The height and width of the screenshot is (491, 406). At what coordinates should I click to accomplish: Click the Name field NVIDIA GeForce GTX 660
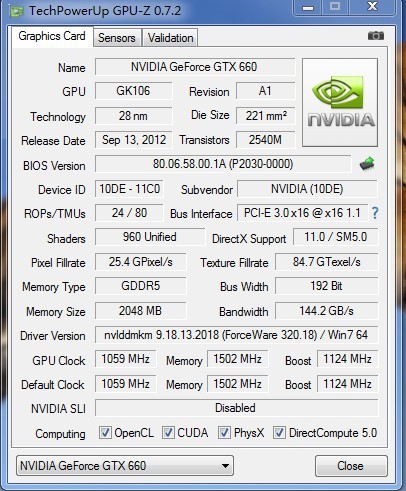pos(195,67)
